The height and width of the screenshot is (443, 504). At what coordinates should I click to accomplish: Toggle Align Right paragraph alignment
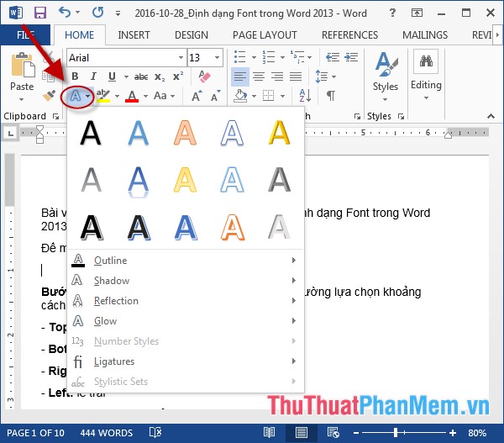click(277, 76)
